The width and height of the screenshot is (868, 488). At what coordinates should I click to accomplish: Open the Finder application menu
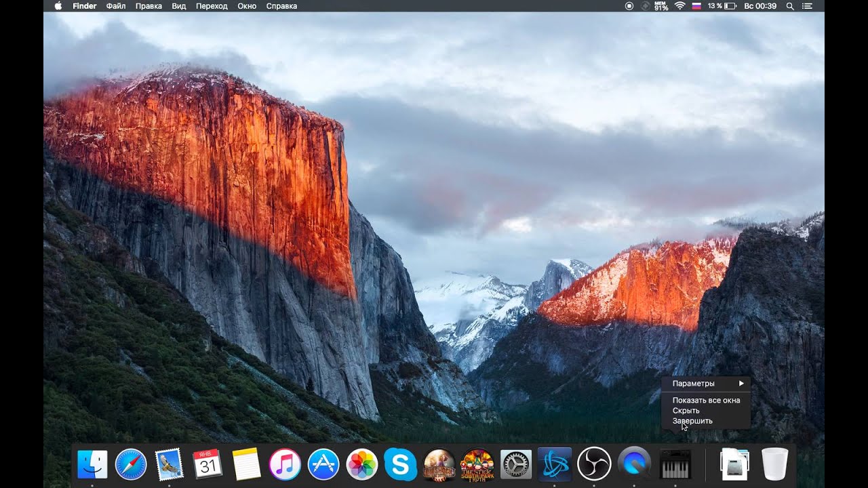pyautogui.click(x=85, y=5)
